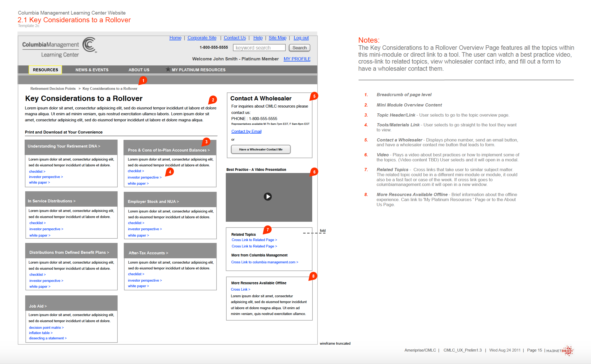This screenshot has width=591, height=364.
Task: Click the More from Columbia Management heading
Action: (x=259, y=255)
